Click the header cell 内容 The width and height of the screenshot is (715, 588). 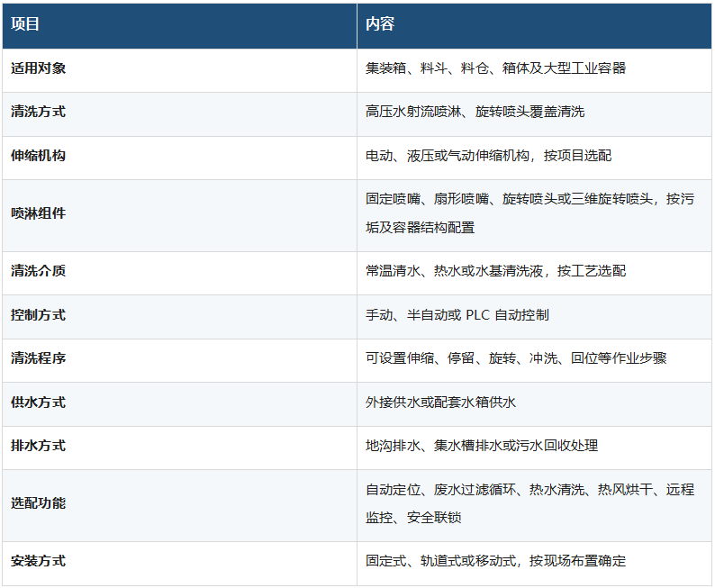click(x=534, y=25)
